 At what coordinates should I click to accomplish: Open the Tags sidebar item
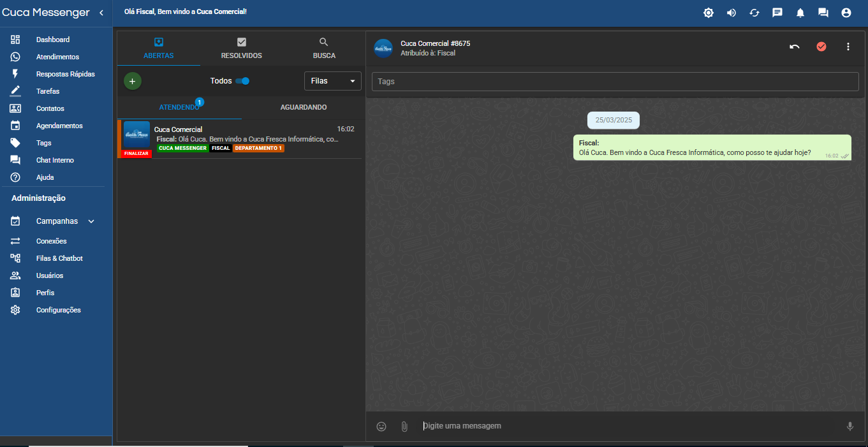[43, 143]
